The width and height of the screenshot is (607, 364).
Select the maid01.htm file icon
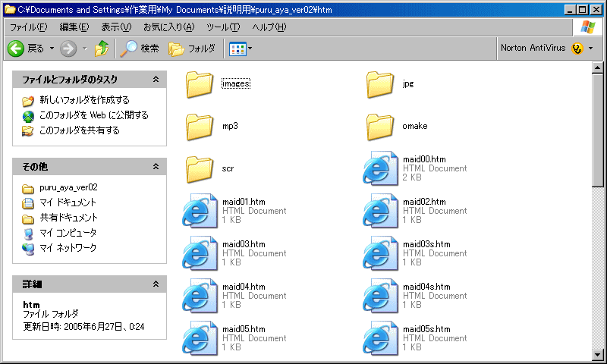(200, 211)
